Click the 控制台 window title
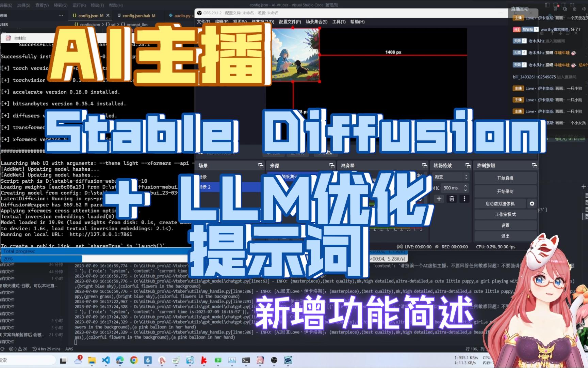This screenshot has height=368, width=588. click(20, 38)
